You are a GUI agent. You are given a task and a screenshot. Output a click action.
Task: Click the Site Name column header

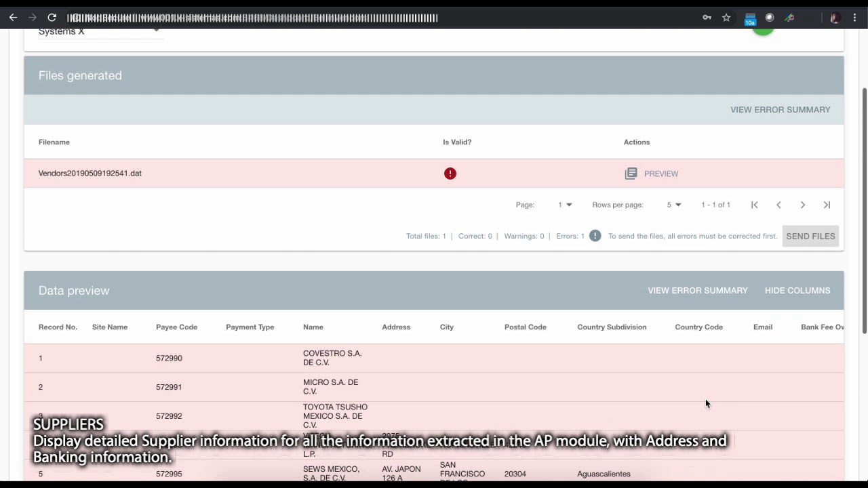pos(110,327)
